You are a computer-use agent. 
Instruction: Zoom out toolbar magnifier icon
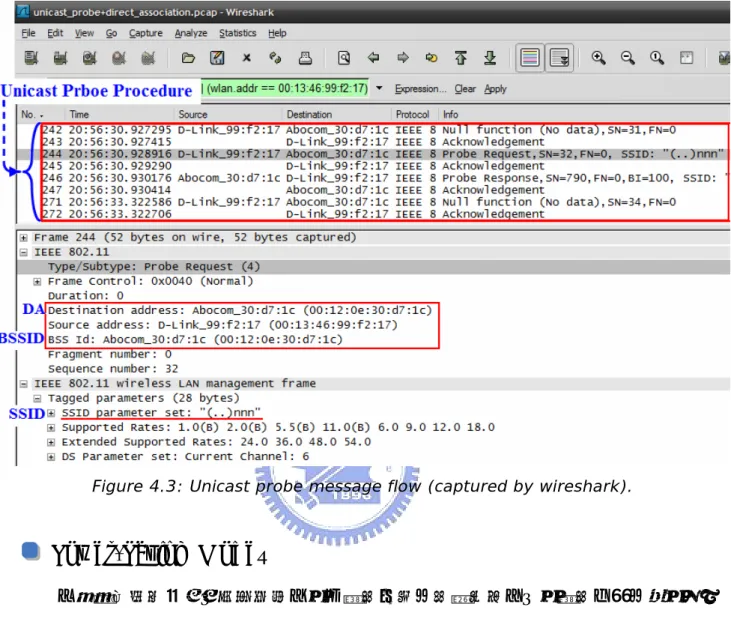click(x=628, y=58)
